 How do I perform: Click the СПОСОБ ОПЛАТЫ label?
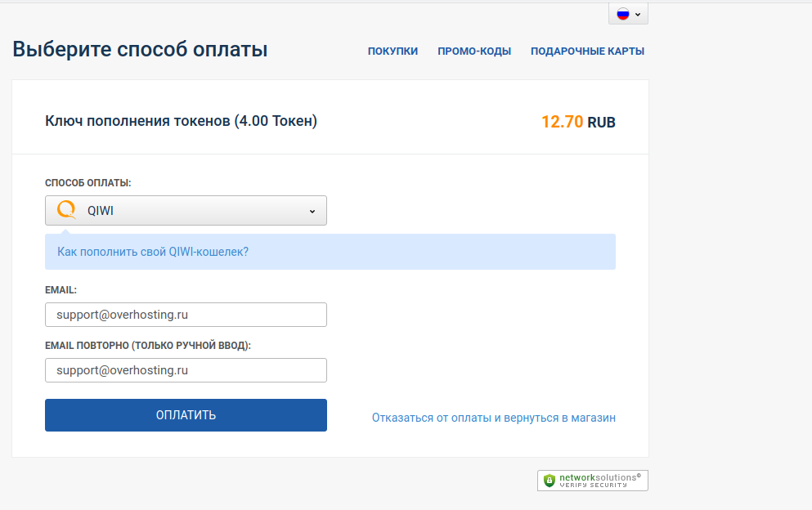88,183
